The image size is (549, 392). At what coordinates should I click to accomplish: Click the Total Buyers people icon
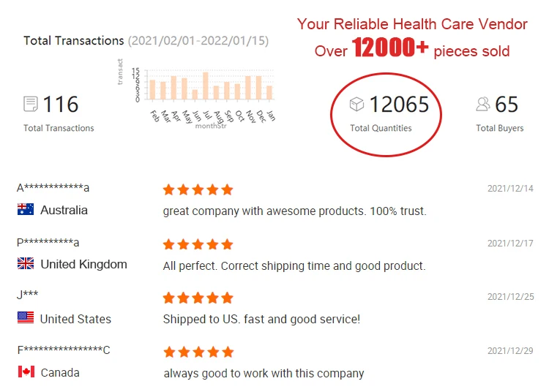click(483, 104)
